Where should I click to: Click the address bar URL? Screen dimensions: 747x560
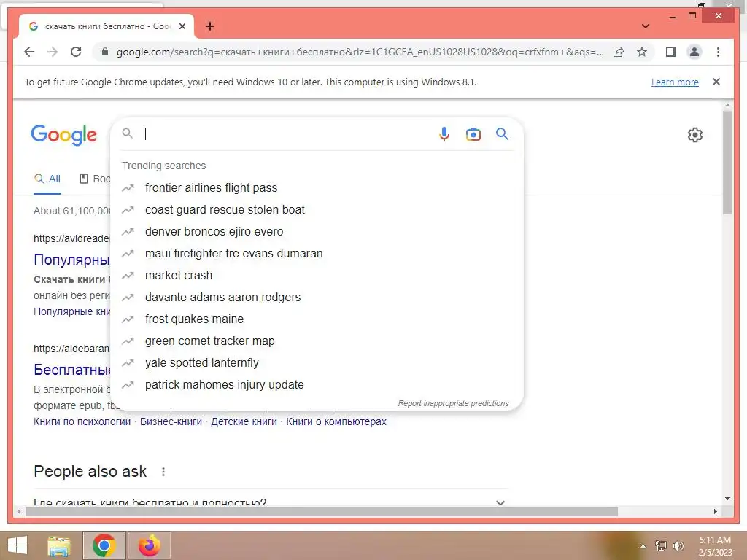[x=360, y=52]
